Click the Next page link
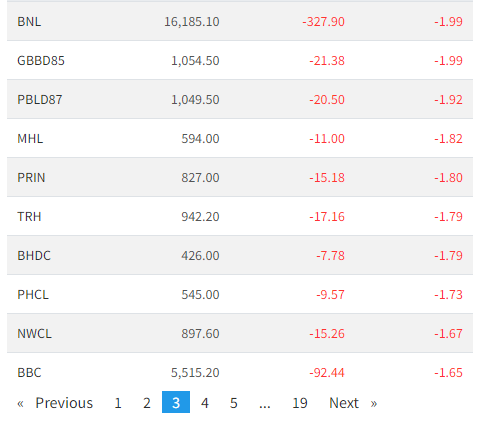This screenshot has width=487, height=431. pyautogui.click(x=353, y=403)
